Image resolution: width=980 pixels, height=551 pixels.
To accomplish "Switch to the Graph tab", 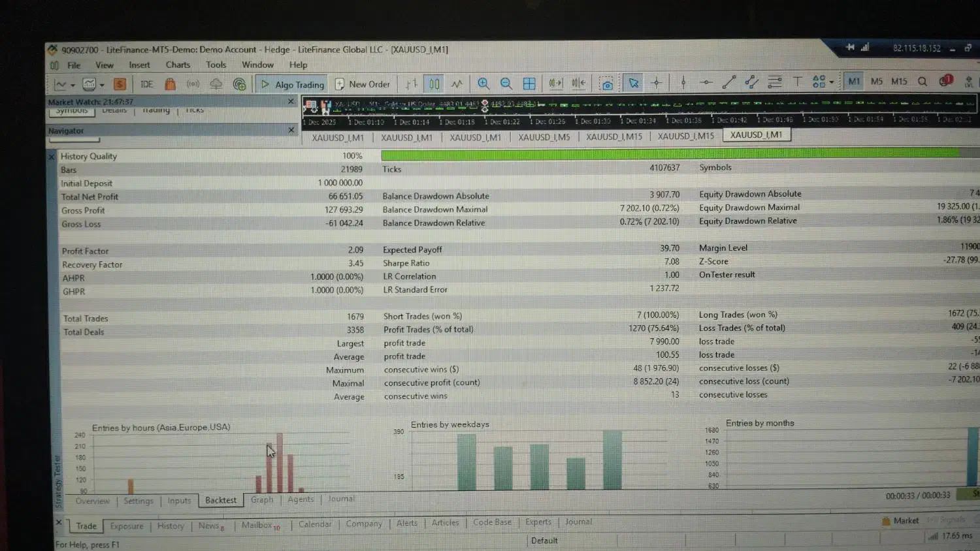I will tap(262, 499).
